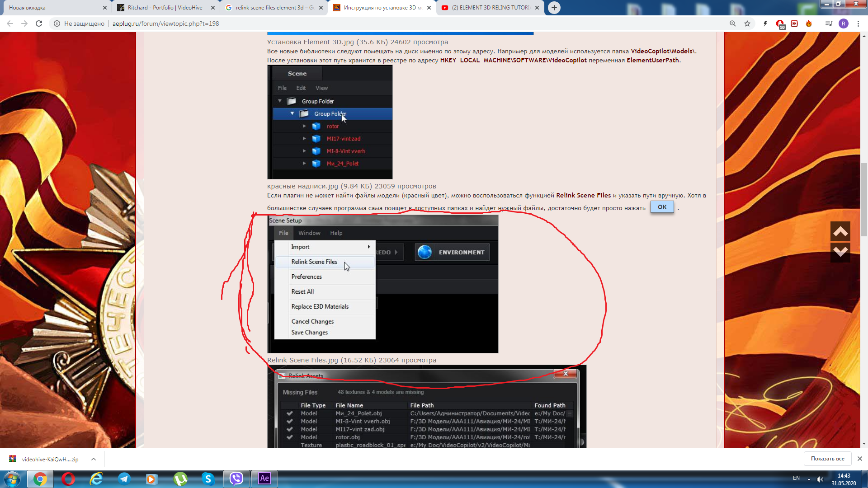Open Skype from the taskbar
The height and width of the screenshot is (488, 868).
coord(208,479)
